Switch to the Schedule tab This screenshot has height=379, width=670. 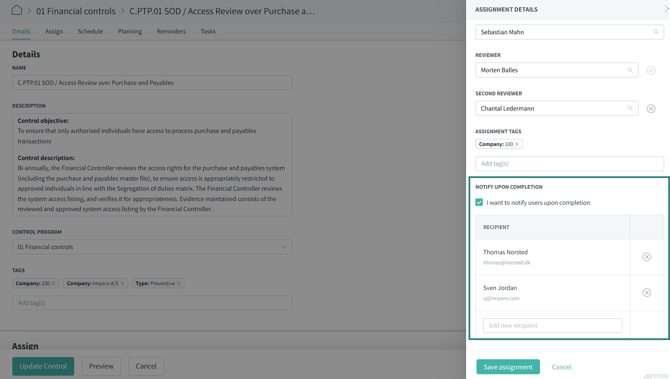pyautogui.click(x=90, y=32)
